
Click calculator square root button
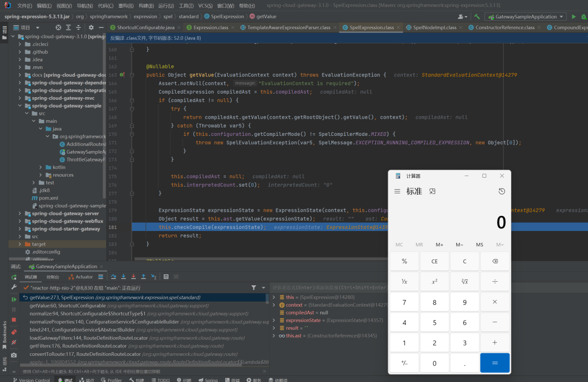tap(464, 282)
